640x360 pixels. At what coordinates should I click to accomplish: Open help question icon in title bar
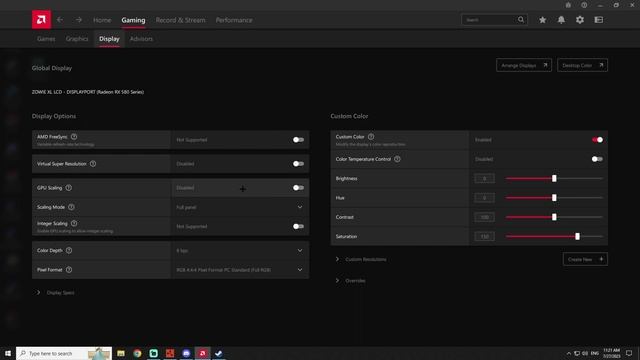coord(584,5)
